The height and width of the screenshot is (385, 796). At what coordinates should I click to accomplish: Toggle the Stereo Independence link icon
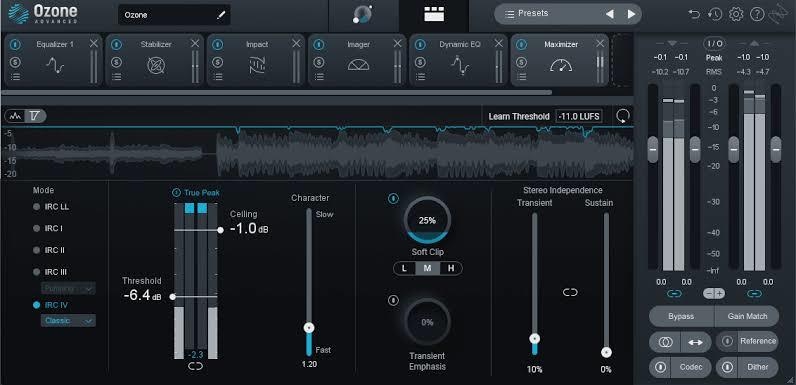click(x=570, y=292)
